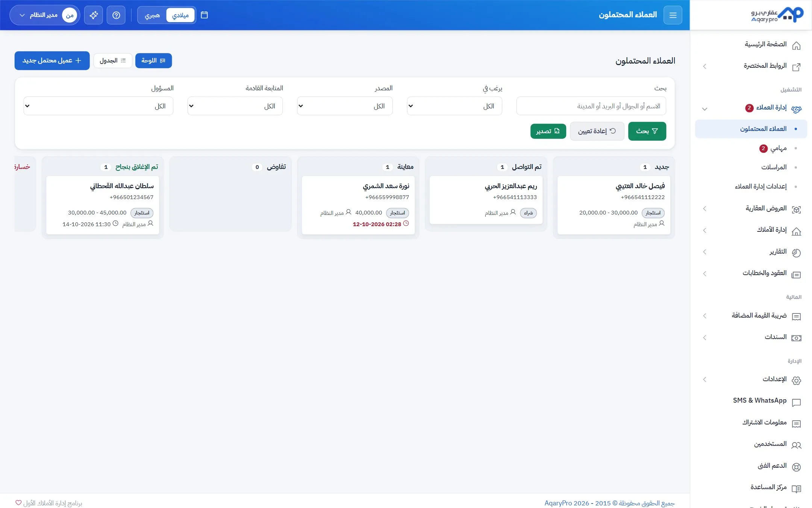This screenshot has width=812, height=508.
Task: Expand السندات chevron
Action: (x=705, y=338)
